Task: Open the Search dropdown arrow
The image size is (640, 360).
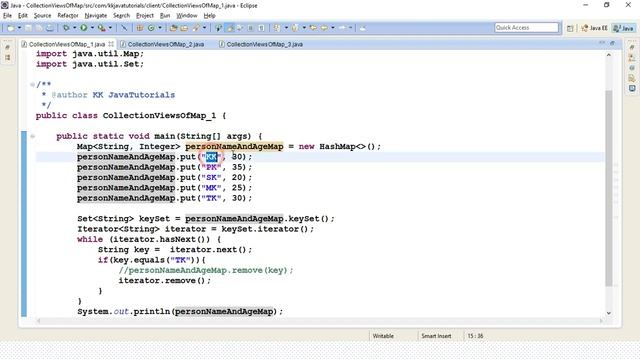Action: click(x=204, y=28)
